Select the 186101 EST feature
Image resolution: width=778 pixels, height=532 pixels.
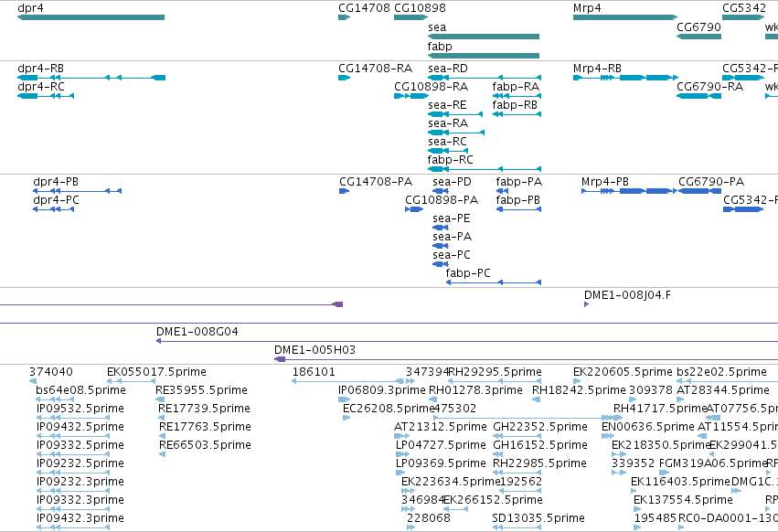pyautogui.click(x=347, y=381)
